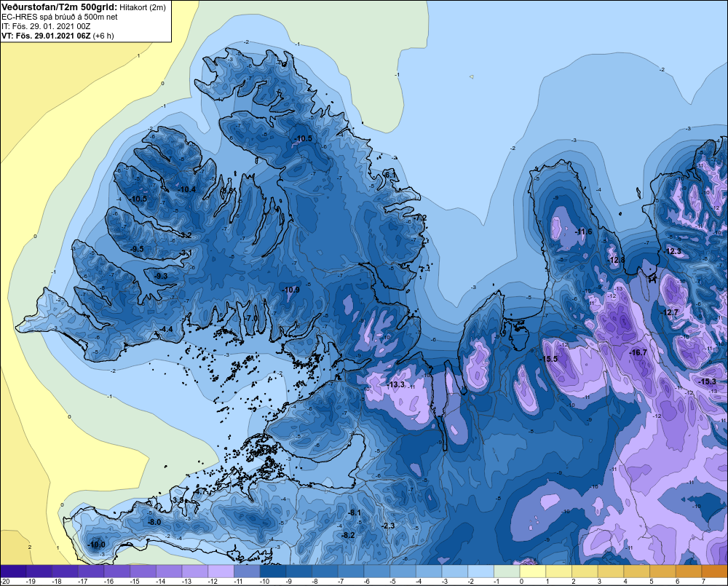Click the legend swatch between 0 and 1

pos(533,571)
